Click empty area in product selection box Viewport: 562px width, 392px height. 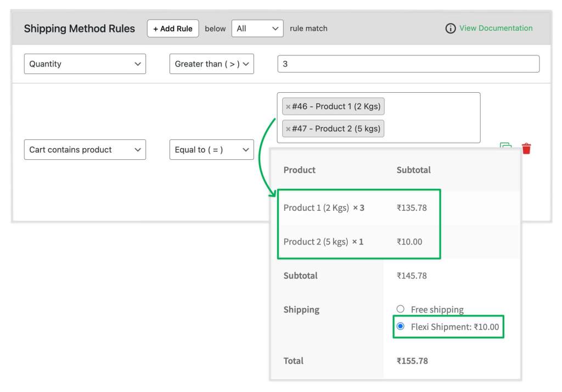point(432,117)
